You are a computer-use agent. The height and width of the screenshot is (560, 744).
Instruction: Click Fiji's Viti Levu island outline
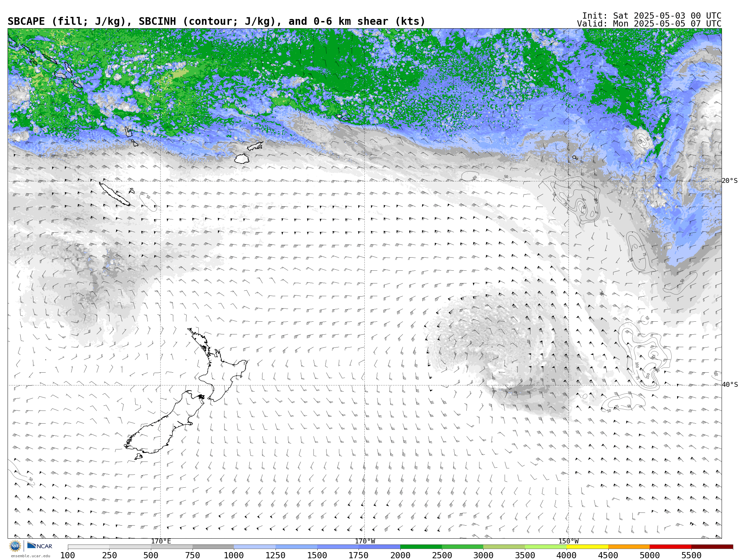[x=242, y=159]
